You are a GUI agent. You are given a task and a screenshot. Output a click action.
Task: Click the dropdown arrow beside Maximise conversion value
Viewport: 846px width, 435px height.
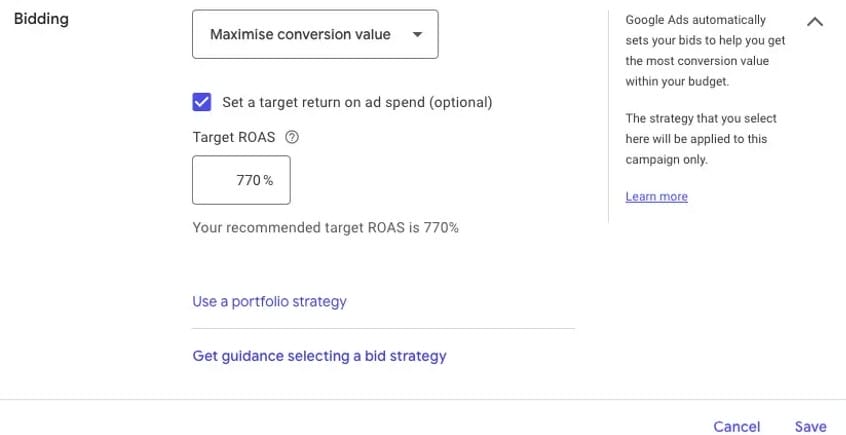coord(417,34)
